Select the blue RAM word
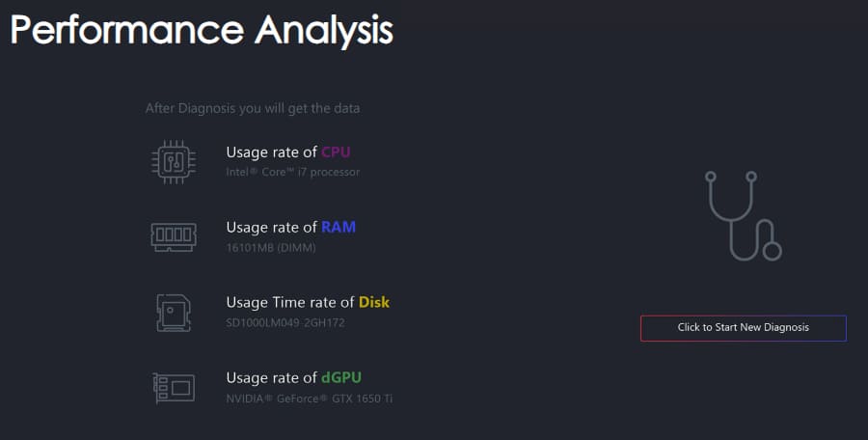The height and width of the screenshot is (440, 868). pyautogui.click(x=339, y=228)
